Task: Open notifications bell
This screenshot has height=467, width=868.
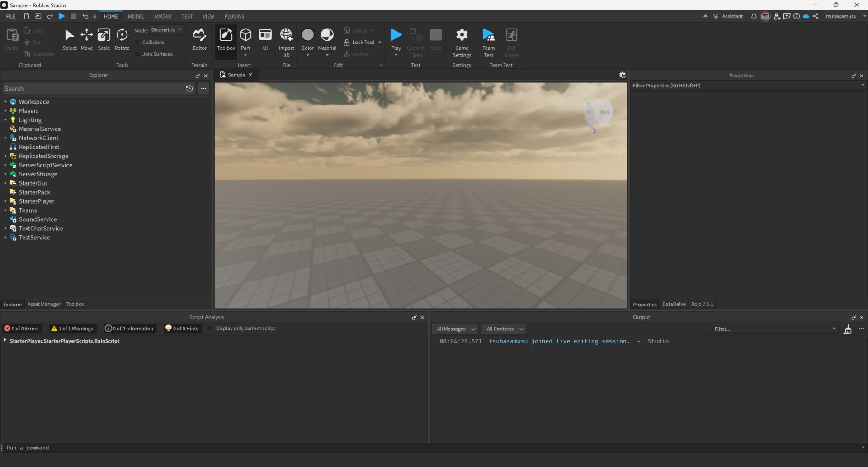Action: coord(754,16)
